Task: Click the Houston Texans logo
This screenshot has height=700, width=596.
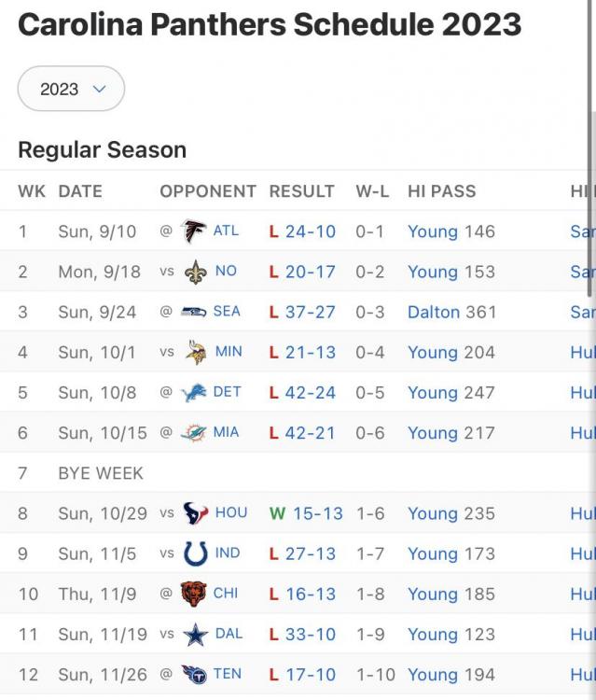Action: pos(195,513)
